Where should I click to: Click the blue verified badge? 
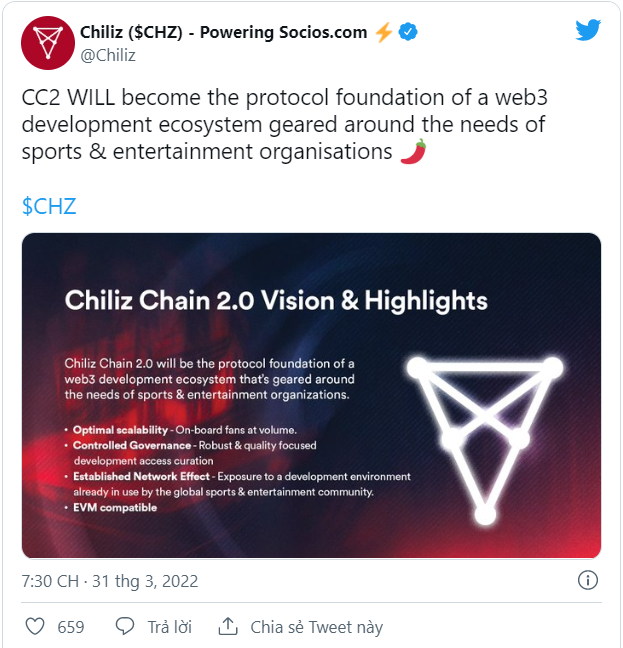tap(408, 32)
